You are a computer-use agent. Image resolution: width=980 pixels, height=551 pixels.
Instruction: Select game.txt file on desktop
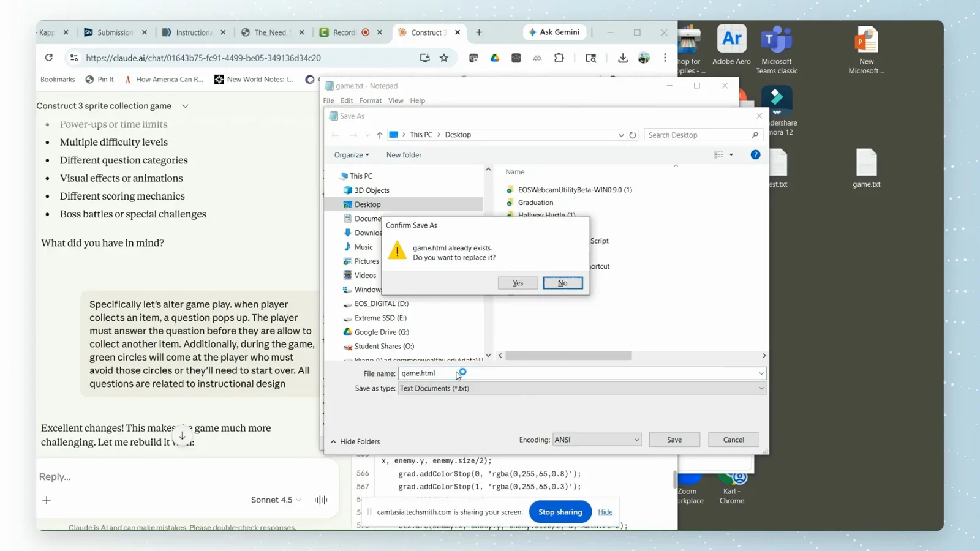866,168
